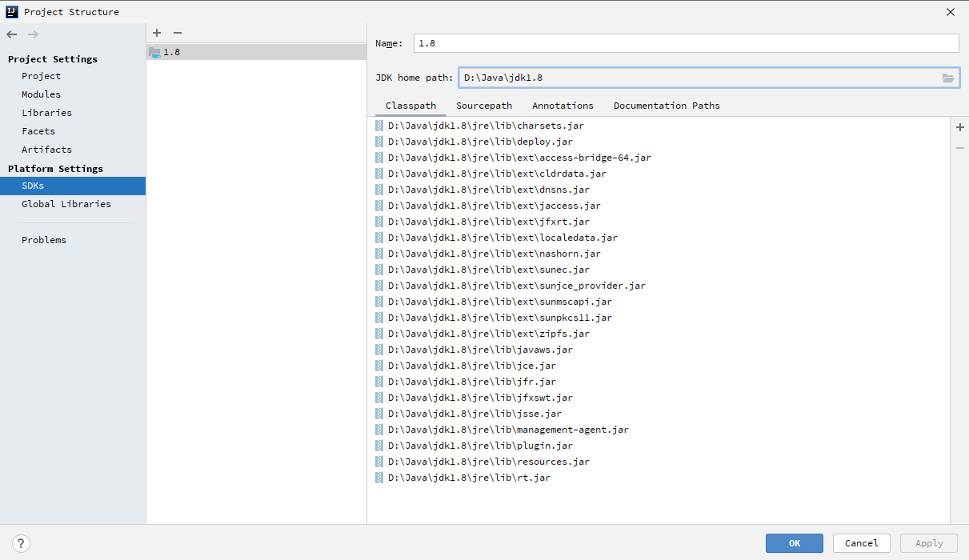Select jsse.jar classpath entry
This screenshot has height=560, width=969.
tap(659, 414)
